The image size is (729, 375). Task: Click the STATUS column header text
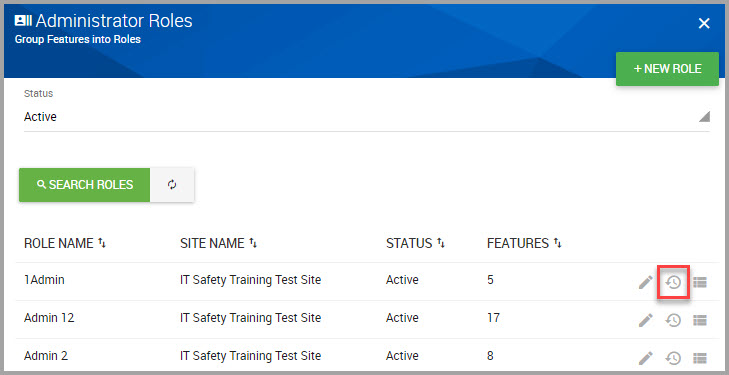409,243
